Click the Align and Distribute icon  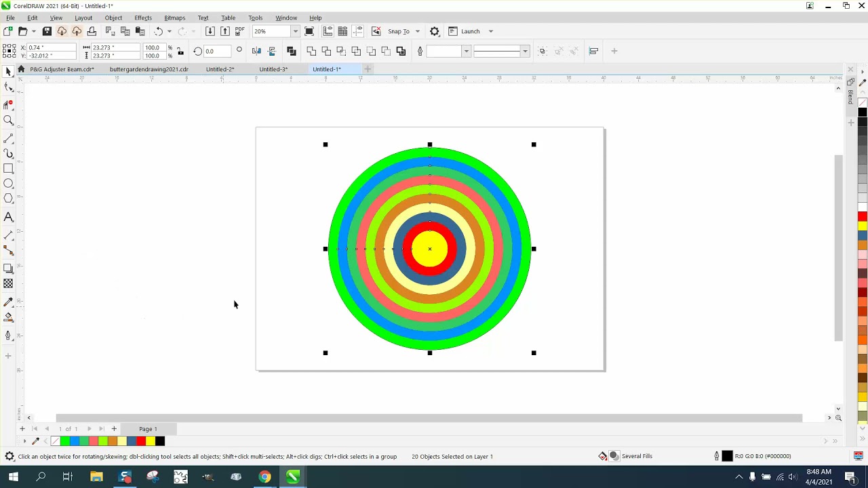coord(593,51)
